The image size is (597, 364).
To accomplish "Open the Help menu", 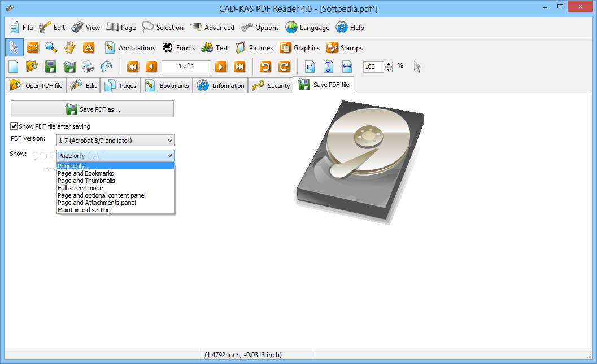I will tap(350, 28).
